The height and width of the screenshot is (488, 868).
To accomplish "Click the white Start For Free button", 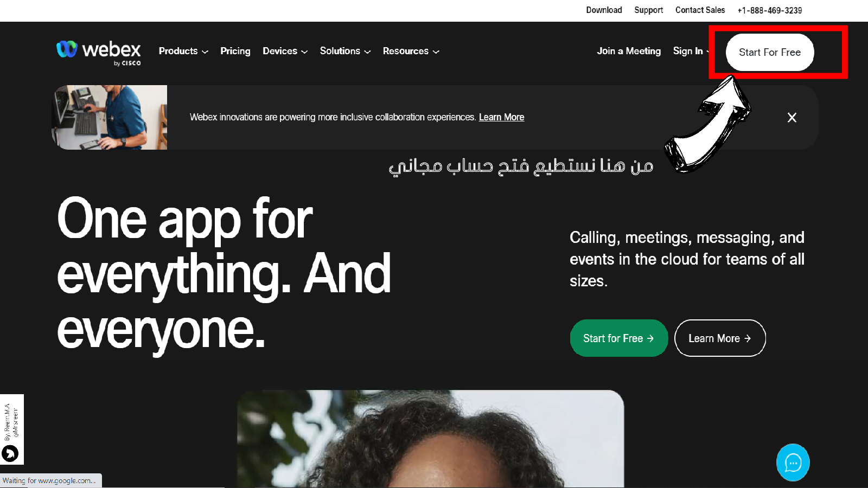I will tap(770, 52).
